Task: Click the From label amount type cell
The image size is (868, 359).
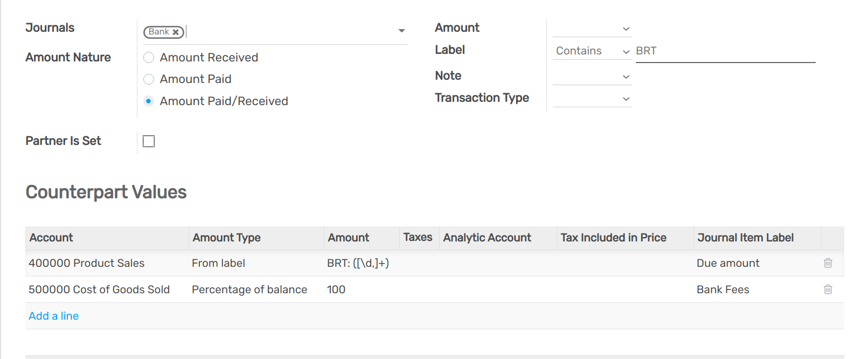Action: pos(256,263)
